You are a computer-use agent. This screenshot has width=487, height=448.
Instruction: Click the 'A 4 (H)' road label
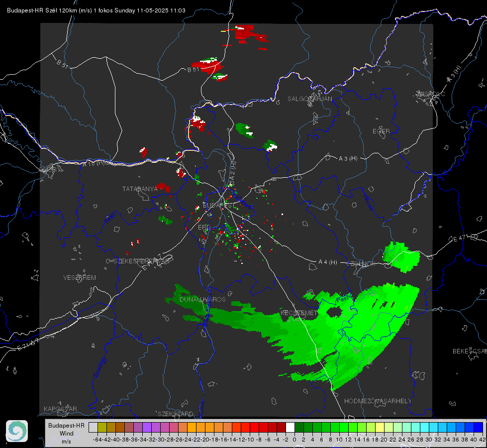click(x=328, y=262)
